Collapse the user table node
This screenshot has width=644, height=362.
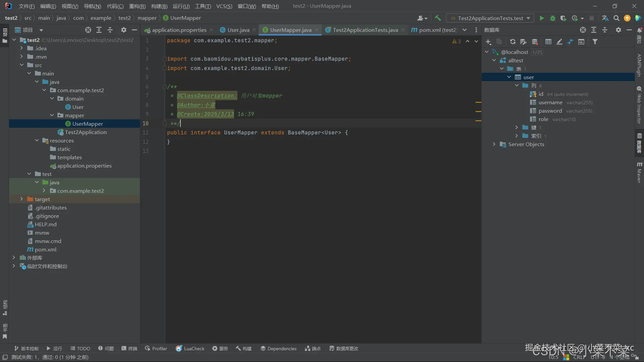coord(509,77)
